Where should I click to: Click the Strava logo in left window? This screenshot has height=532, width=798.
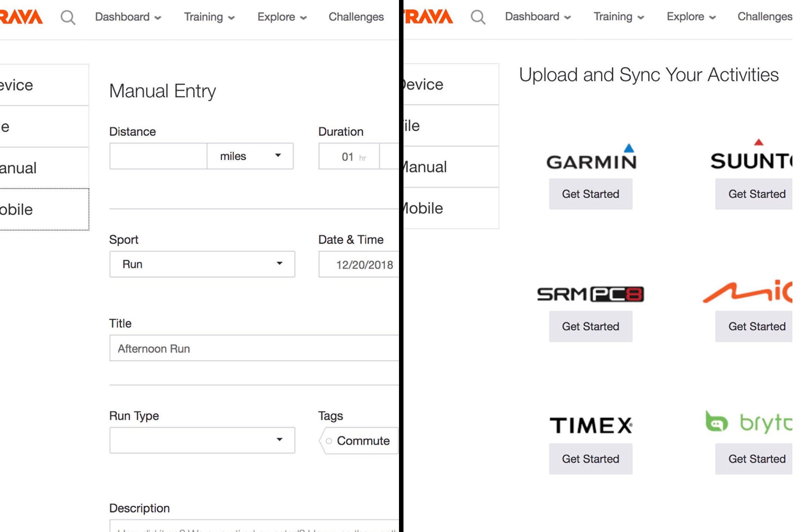pyautogui.click(x=21, y=17)
